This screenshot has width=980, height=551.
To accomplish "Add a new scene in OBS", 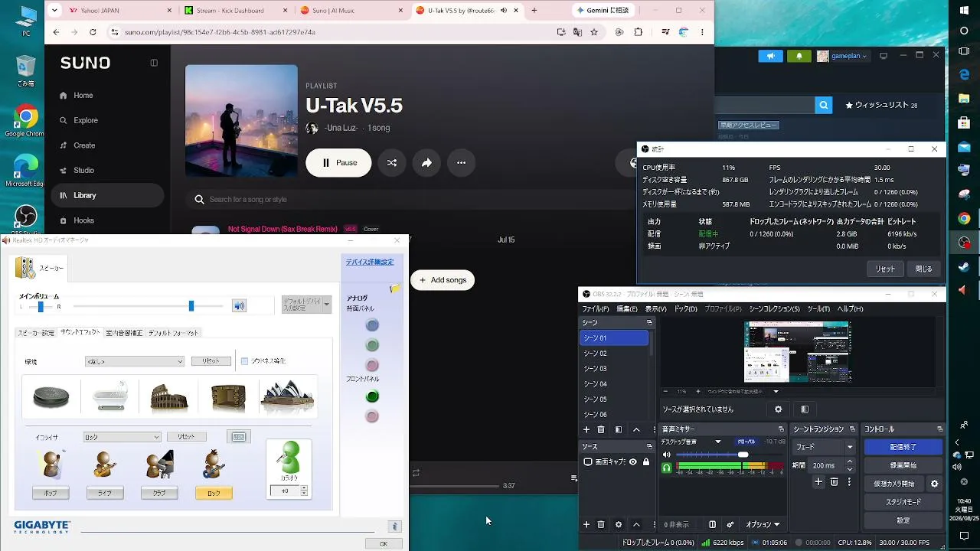I will pos(586,430).
